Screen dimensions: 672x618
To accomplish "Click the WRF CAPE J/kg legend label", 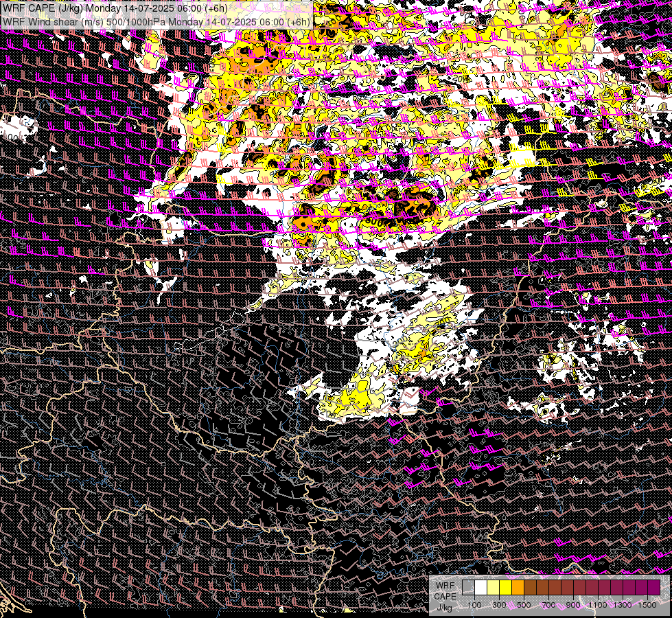I will coord(445,596).
